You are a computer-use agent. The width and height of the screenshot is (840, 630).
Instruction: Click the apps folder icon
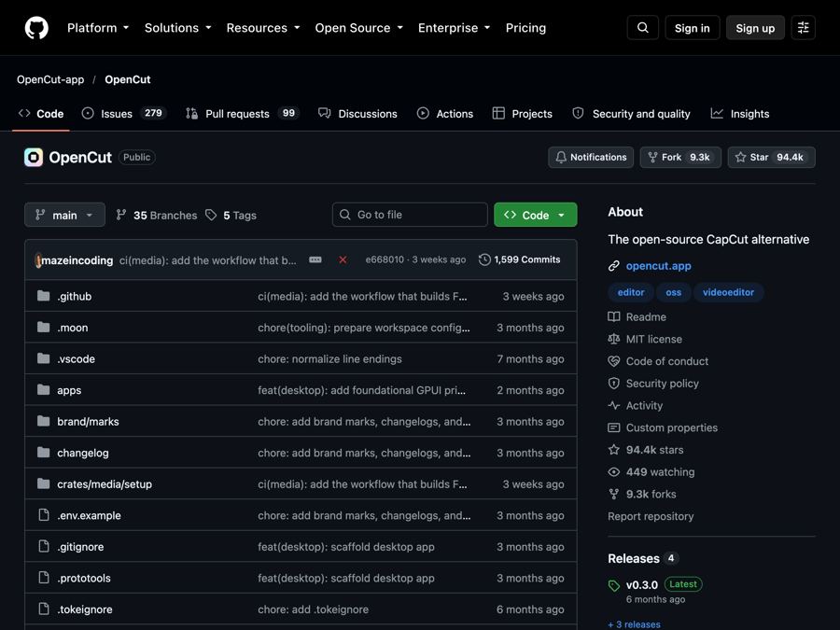coord(43,389)
